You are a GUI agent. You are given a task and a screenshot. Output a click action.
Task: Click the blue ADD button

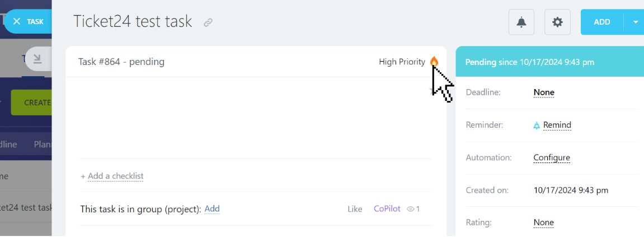[x=601, y=22]
